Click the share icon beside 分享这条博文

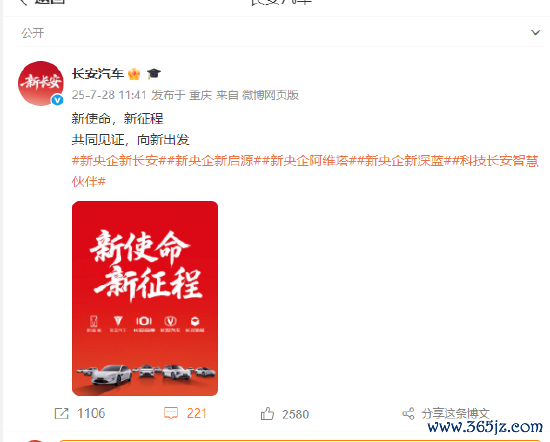tap(408, 414)
